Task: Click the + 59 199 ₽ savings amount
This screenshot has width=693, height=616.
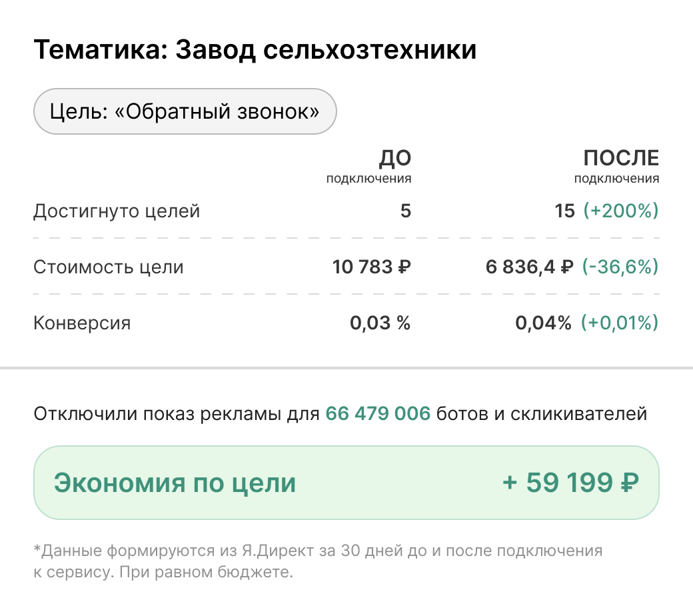Action: coord(571,483)
